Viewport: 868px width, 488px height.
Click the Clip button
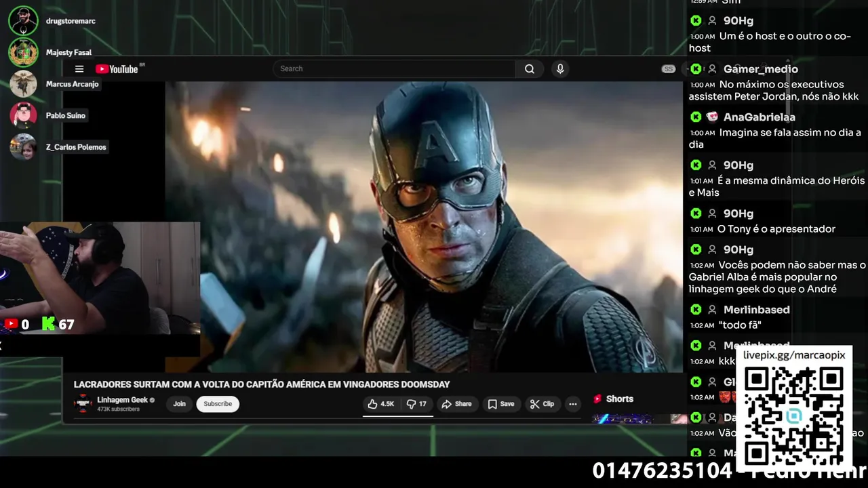click(x=542, y=404)
